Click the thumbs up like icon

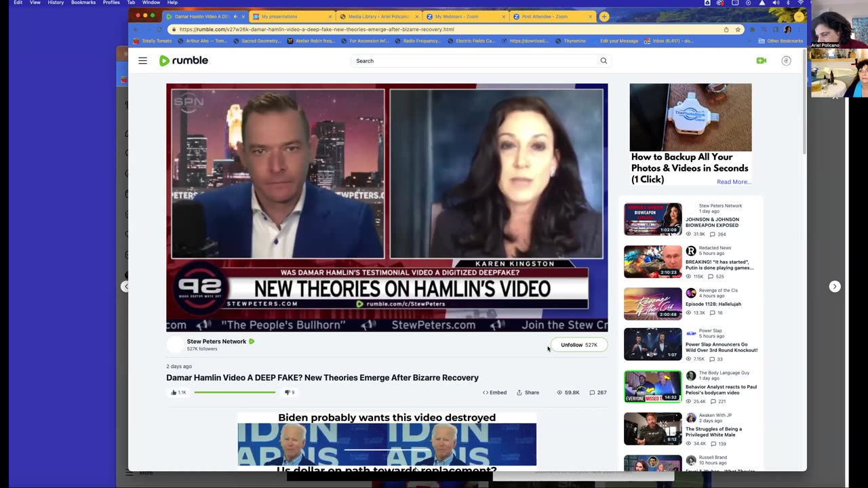(x=174, y=392)
